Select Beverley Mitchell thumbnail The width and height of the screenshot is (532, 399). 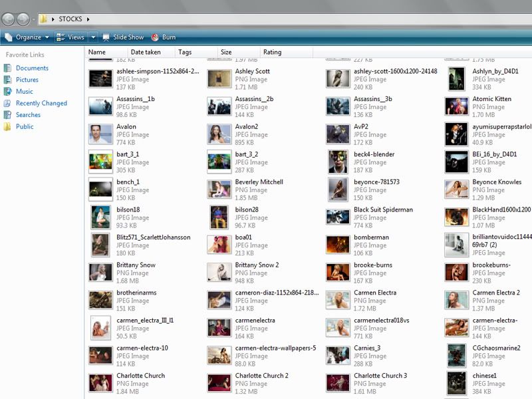click(219, 190)
